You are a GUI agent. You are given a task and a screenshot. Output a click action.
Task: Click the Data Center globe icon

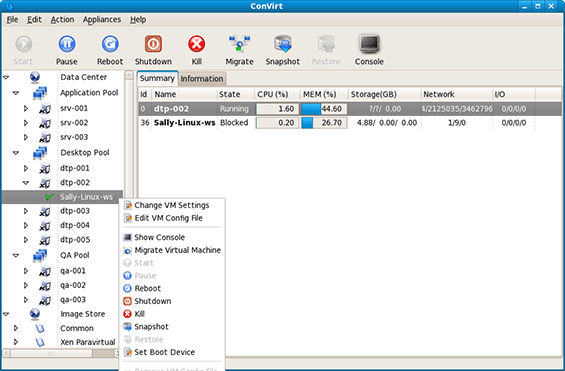pos(35,77)
